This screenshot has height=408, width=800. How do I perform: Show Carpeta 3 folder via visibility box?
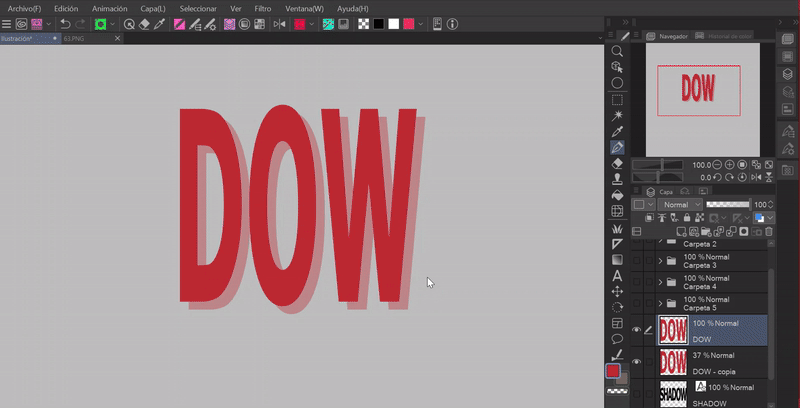click(x=636, y=261)
